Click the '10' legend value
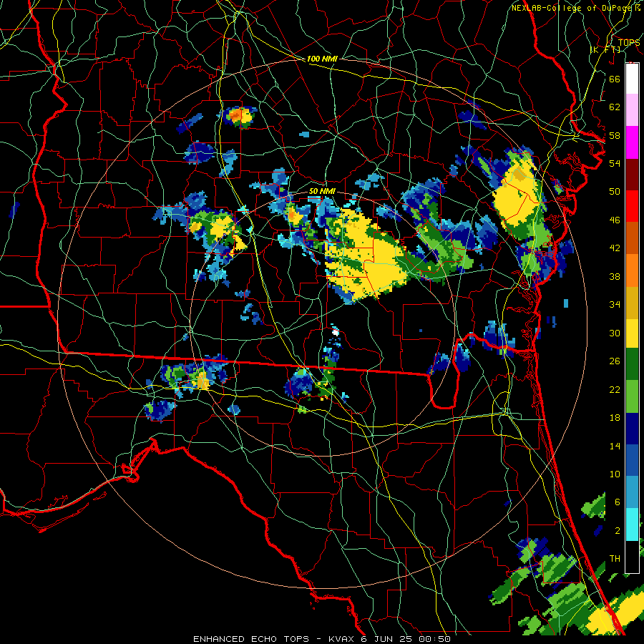The height and width of the screenshot is (644, 644). click(615, 474)
